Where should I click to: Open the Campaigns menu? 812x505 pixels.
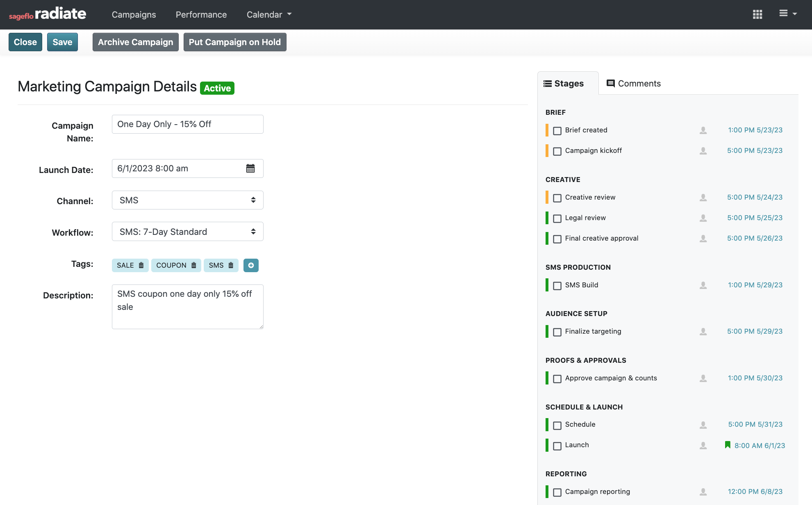pyautogui.click(x=134, y=14)
